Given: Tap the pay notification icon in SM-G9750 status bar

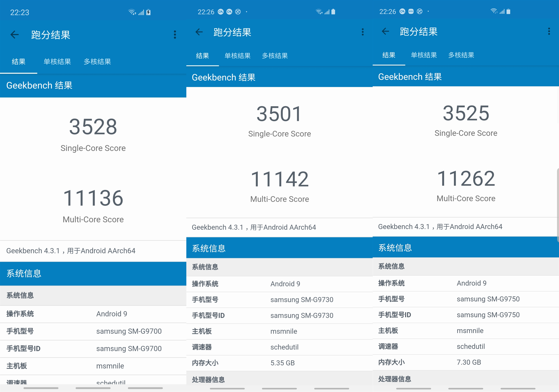Looking at the screenshot, I should click(411, 11).
